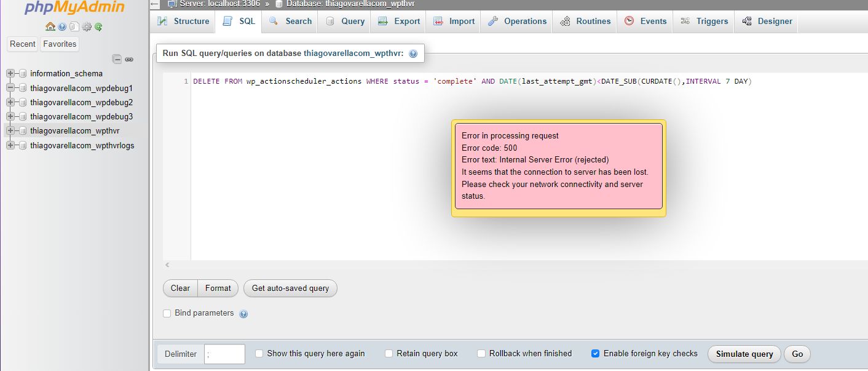Open help icon next to Run SQL query title

[413, 54]
